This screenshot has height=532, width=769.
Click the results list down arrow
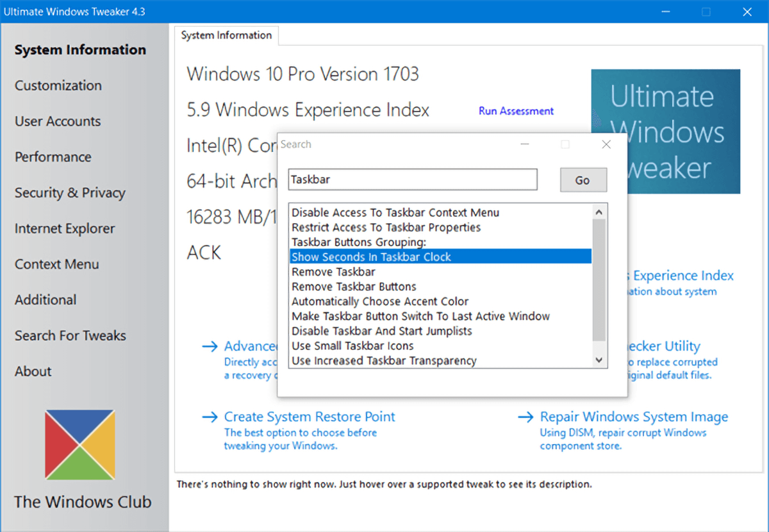[x=599, y=361]
